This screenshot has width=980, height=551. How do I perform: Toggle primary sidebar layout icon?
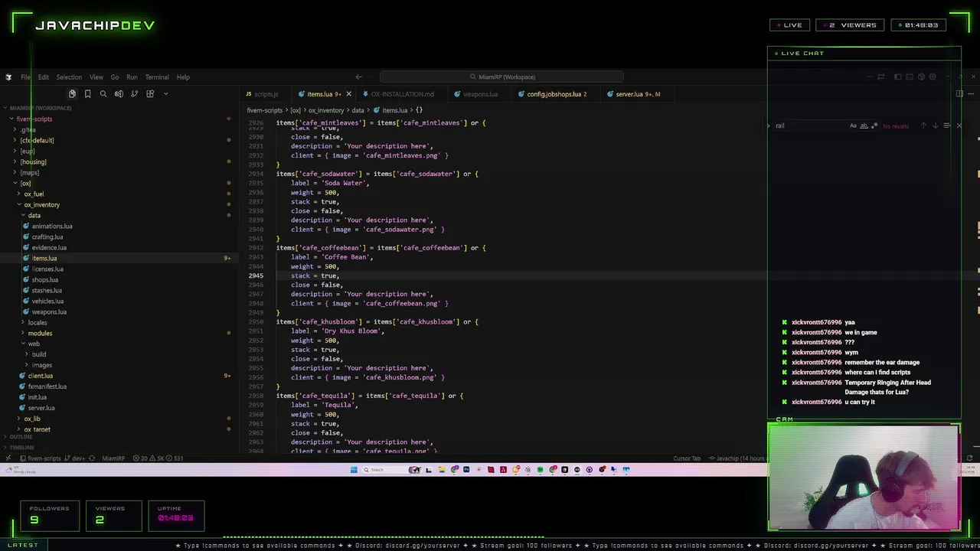[898, 77]
